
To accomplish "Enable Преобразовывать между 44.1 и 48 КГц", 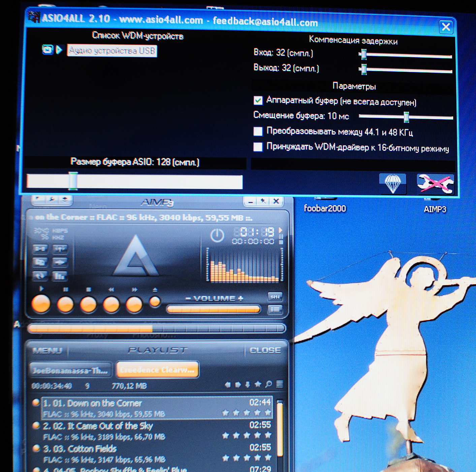I will click(258, 131).
